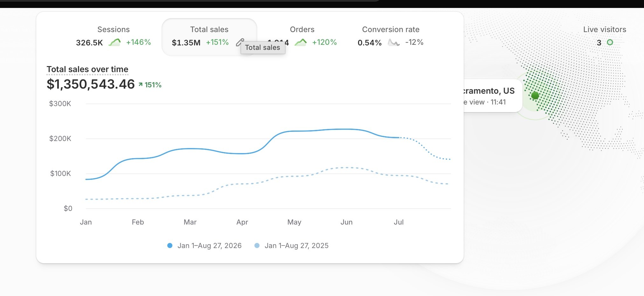Click the pencil edit icon on Total sales card
The width and height of the screenshot is (644, 296).
point(240,42)
